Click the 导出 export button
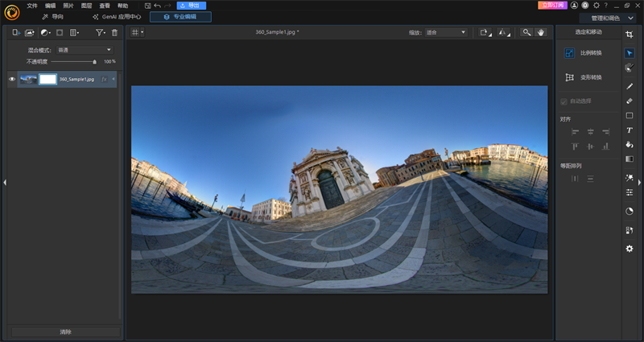Viewport: 644px width, 342px height. tap(191, 6)
